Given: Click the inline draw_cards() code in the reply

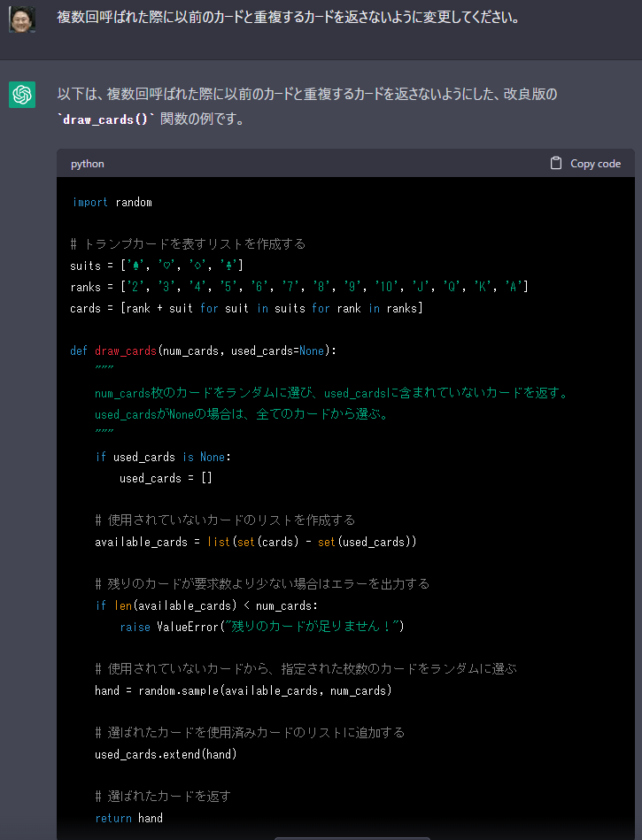Looking at the screenshot, I should [106, 119].
